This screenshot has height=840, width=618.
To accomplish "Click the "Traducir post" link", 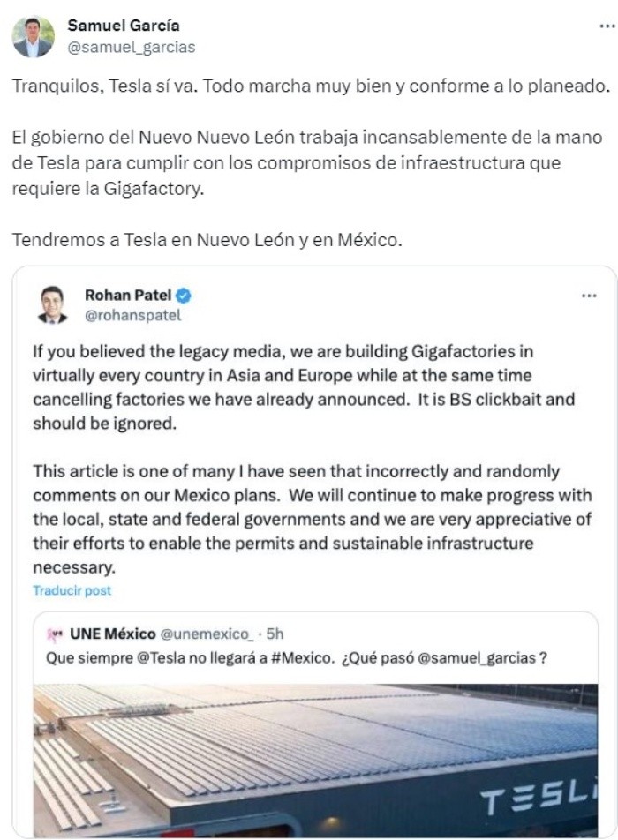I will tap(72, 590).
